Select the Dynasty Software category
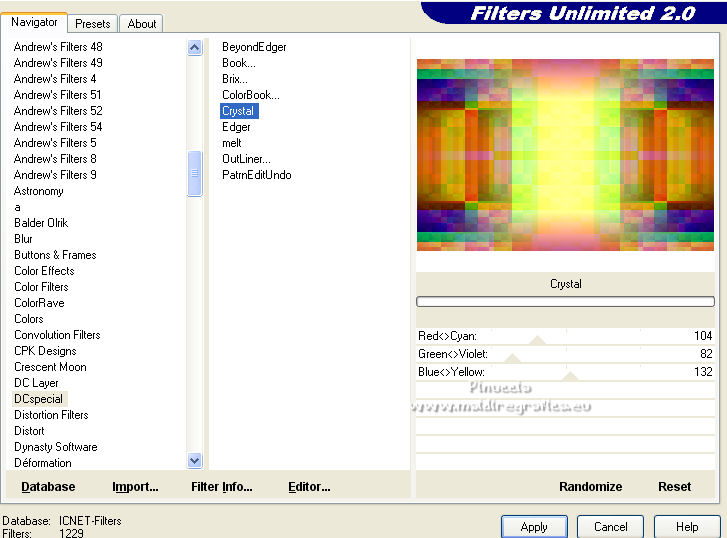The width and height of the screenshot is (727, 538). tap(56, 447)
